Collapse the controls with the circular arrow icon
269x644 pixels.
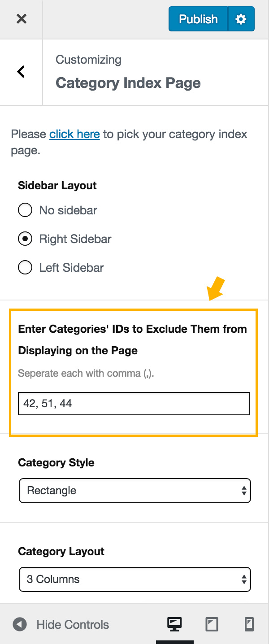click(19, 624)
